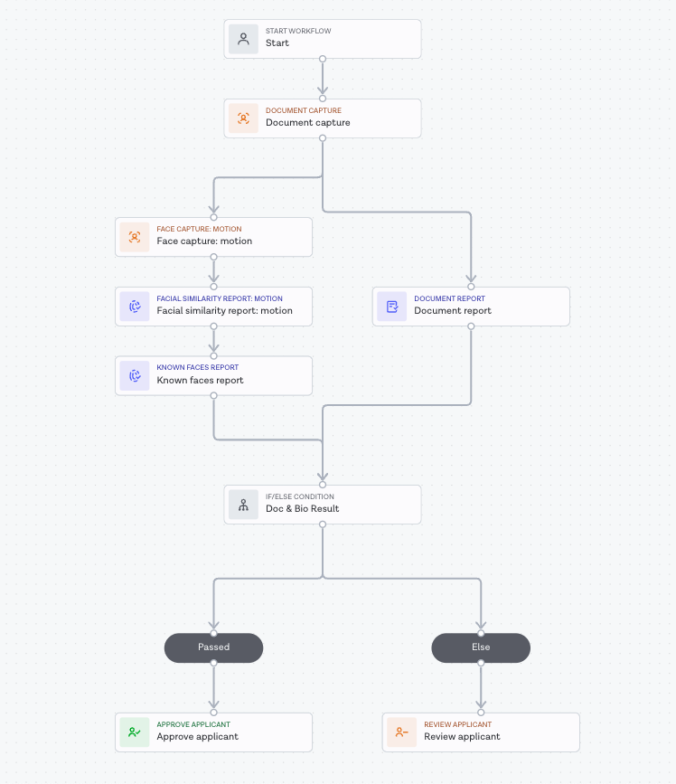Click the Start workflow person icon
The image size is (676, 784).
(x=243, y=39)
